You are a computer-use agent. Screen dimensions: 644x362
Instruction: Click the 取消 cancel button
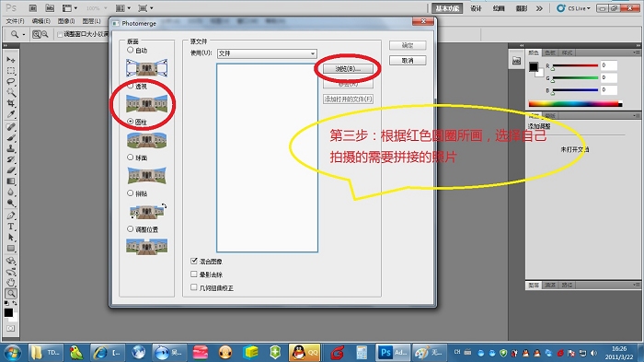(408, 61)
